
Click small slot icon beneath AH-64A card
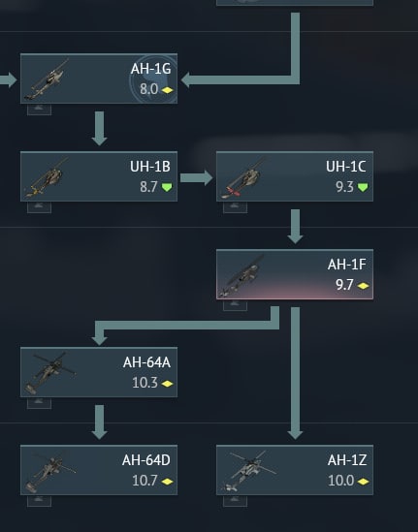40,403
